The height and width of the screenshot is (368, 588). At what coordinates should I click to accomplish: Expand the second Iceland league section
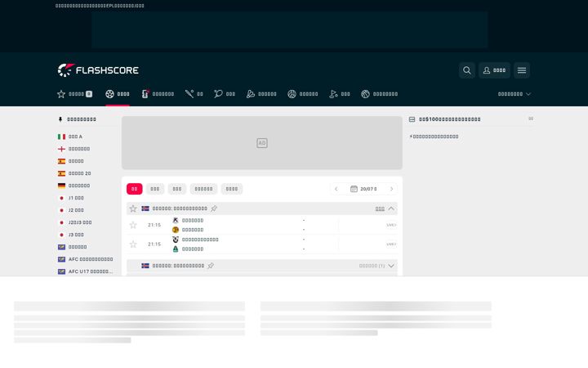[391, 266]
